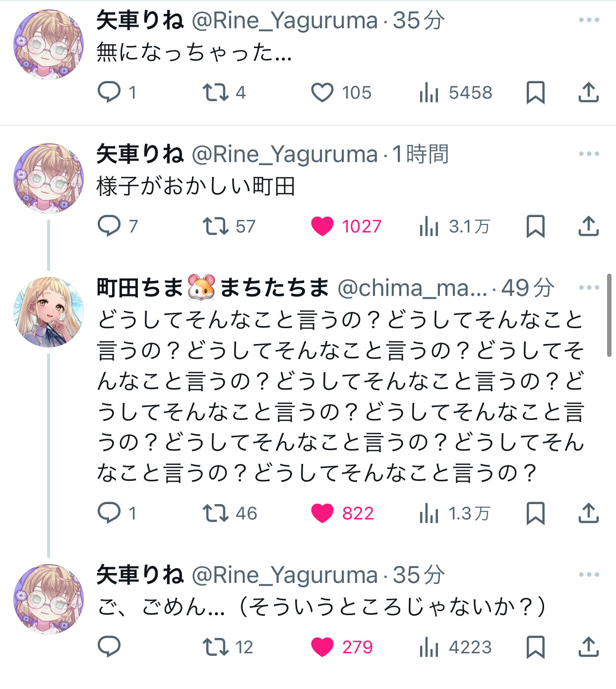The height and width of the screenshot is (689, 616).
Task: Open 町田ちま's profile avatar
Action: pyautogui.click(x=49, y=312)
